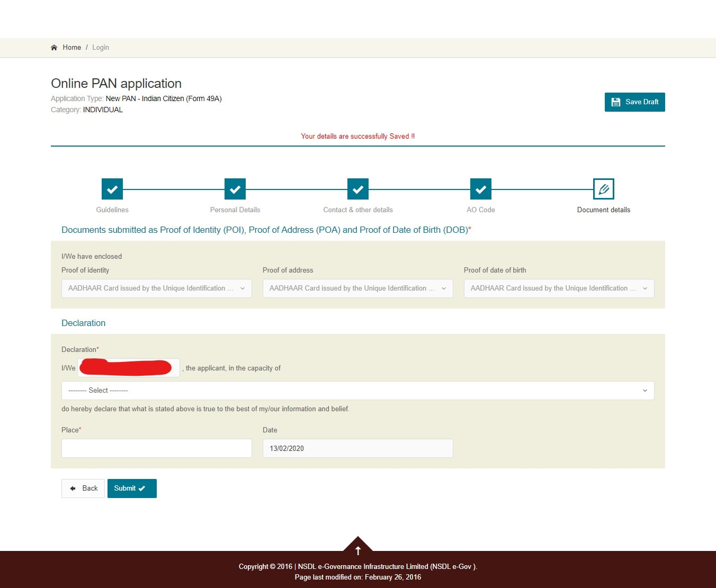
Task: Select the Date field showing 13/02/2020
Action: point(357,448)
